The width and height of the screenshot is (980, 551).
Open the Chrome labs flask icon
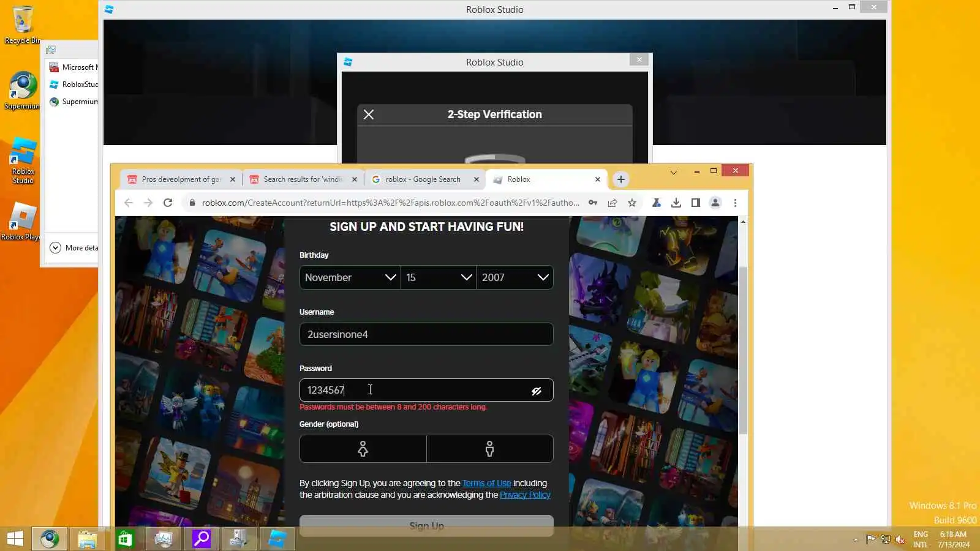(656, 203)
